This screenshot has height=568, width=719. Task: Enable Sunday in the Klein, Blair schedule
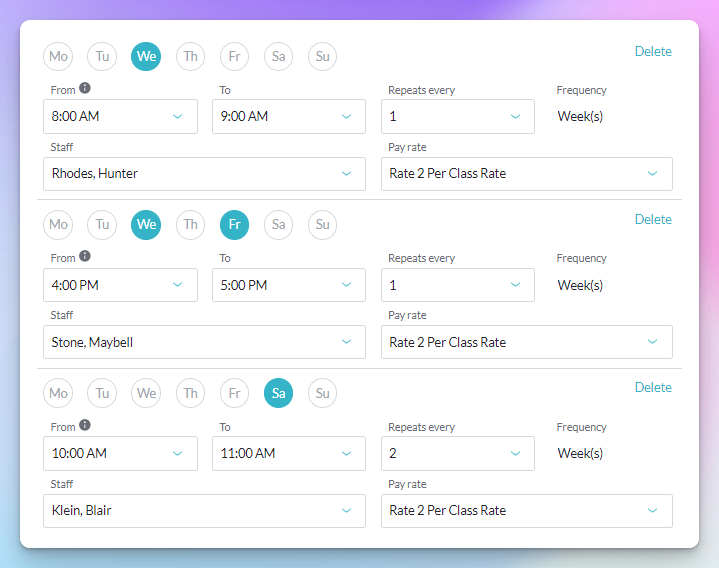click(322, 393)
